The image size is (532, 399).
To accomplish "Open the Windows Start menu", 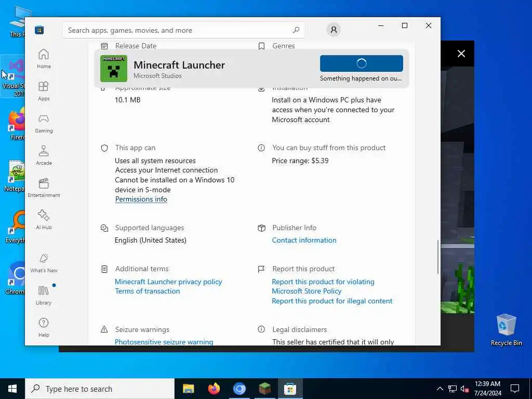I will click(12, 389).
